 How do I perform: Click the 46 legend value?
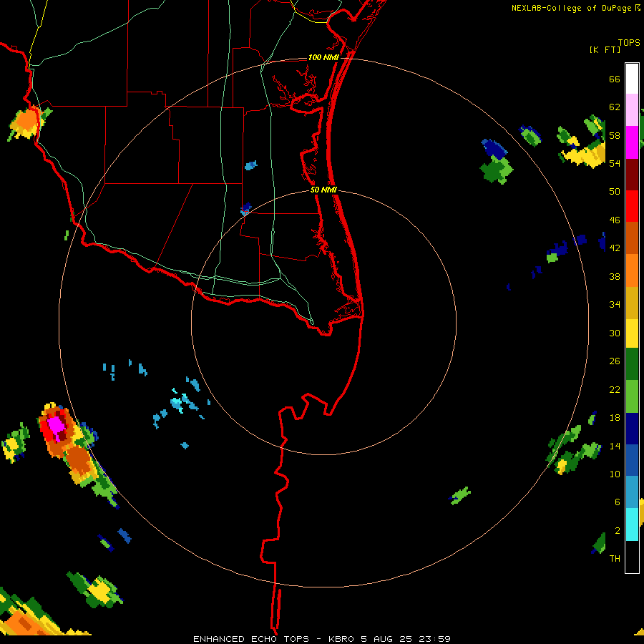coord(615,220)
